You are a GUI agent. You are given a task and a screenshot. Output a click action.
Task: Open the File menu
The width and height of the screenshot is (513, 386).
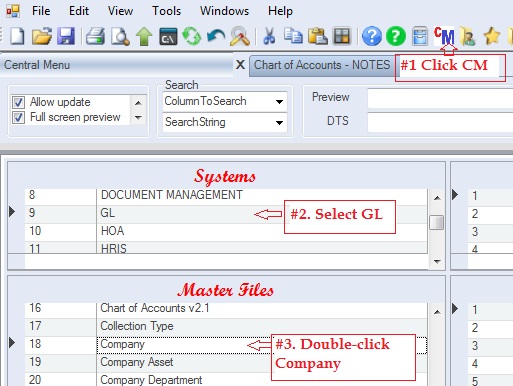tap(41, 11)
